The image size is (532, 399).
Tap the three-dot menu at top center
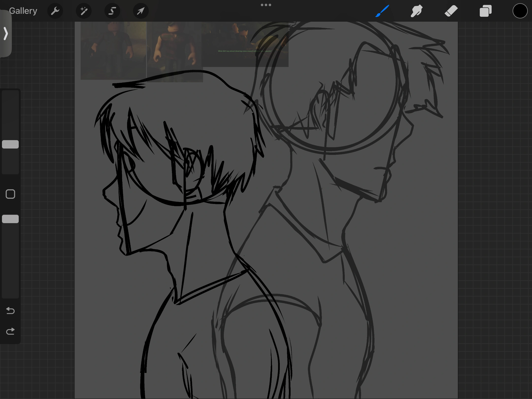pyautogui.click(x=266, y=5)
